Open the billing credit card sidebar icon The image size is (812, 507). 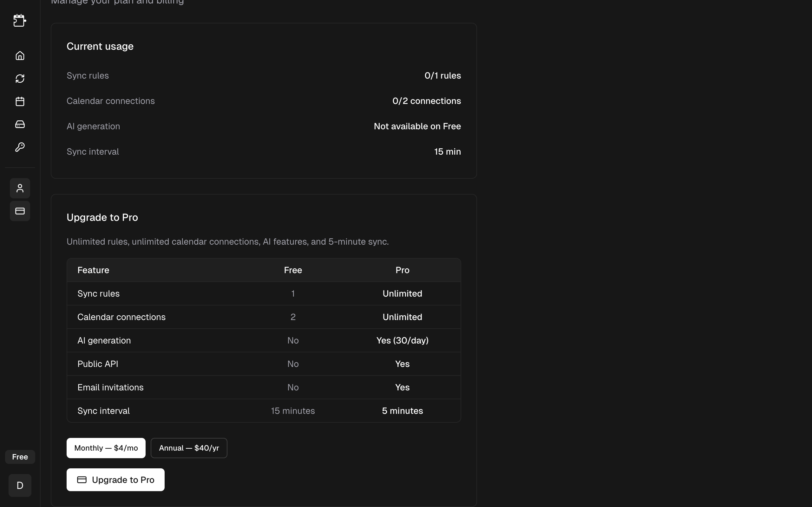(x=20, y=211)
